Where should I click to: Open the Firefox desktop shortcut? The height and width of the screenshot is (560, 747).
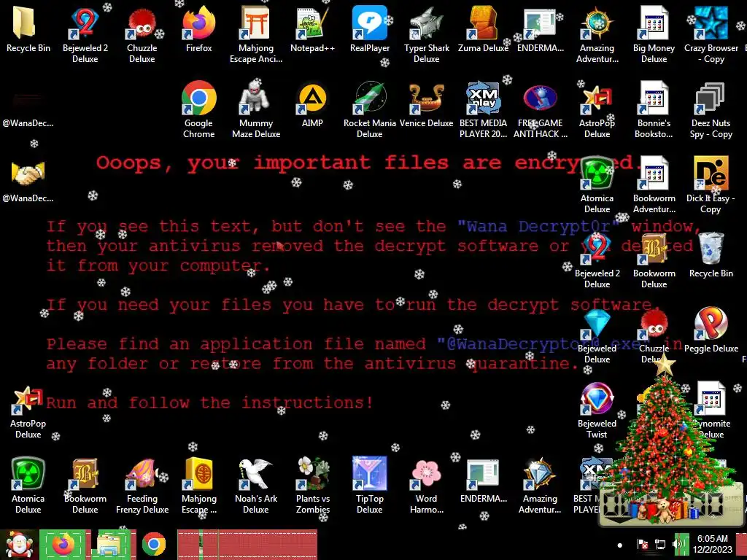(x=198, y=29)
